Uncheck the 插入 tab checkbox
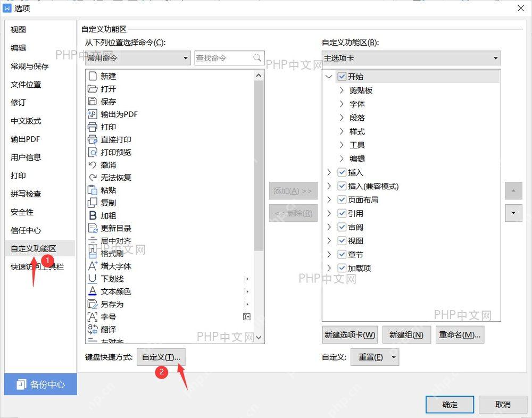Viewport: 532px width, 418px height. coord(342,172)
